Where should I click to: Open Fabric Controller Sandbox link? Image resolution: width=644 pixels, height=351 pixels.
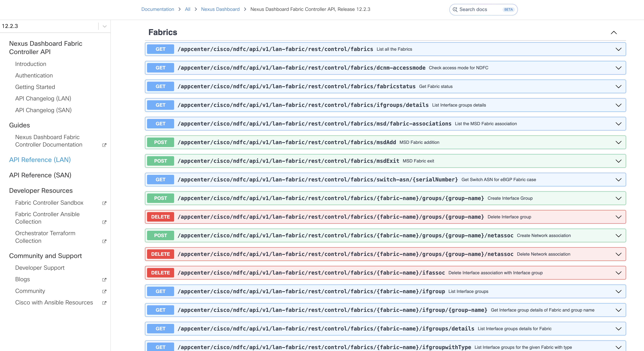(x=49, y=203)
